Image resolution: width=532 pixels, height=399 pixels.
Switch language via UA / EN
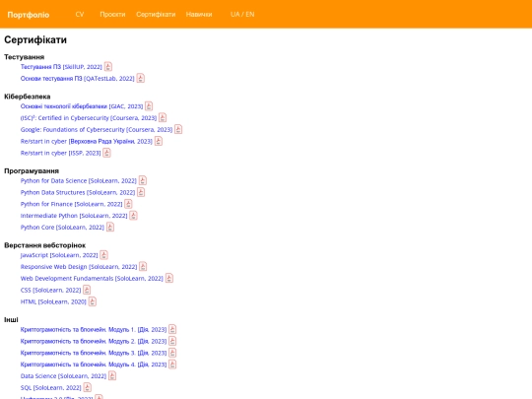242,14
